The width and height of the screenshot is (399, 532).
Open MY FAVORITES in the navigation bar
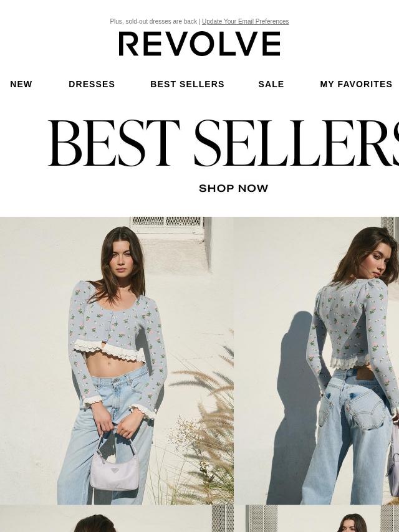tap(356, 84)
